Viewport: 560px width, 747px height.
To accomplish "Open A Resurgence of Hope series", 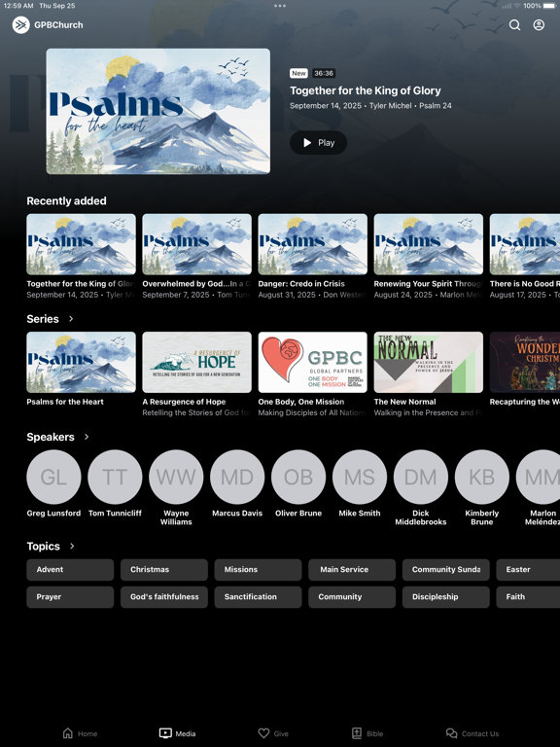I will (x=196, y=362).
